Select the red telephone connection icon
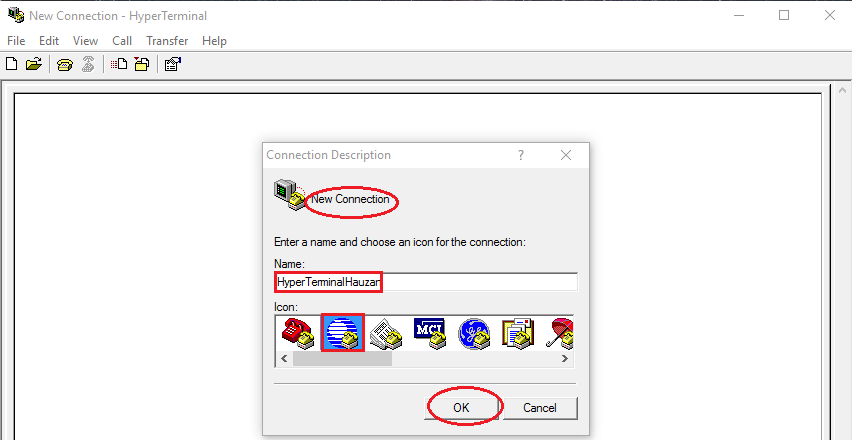This screenshot has width=852, height=440. tap(298, 333)
